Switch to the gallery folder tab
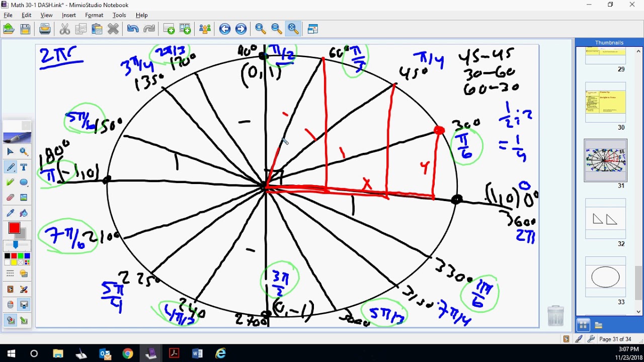644x362 pixels. click(598, 325)
